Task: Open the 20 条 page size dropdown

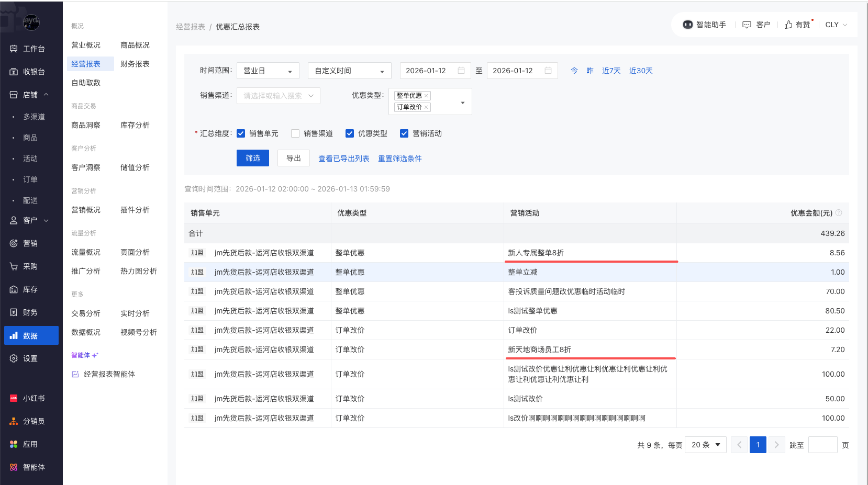Action: (x=705, y=445)
